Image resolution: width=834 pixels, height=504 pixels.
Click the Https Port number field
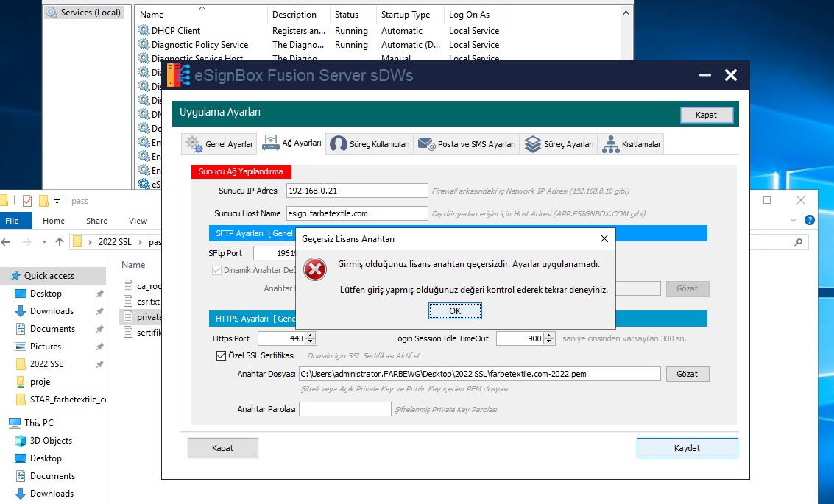[x=282, y=338]
